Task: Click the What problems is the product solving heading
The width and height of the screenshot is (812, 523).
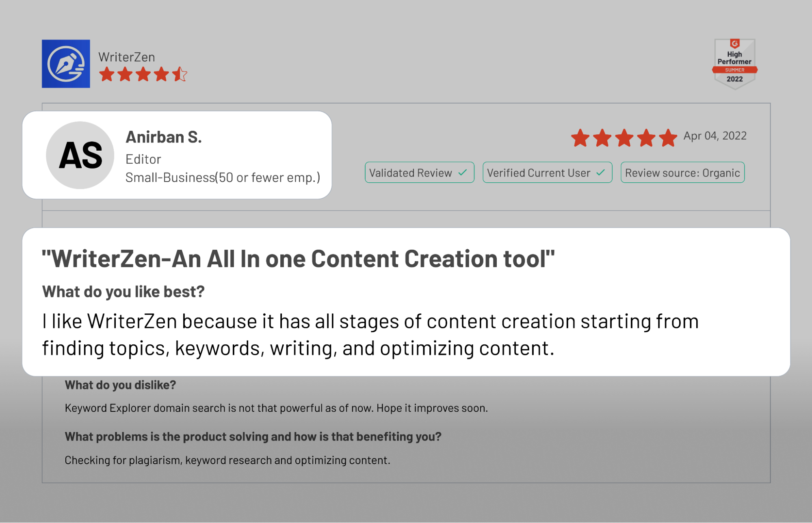Action: point(253,437)
